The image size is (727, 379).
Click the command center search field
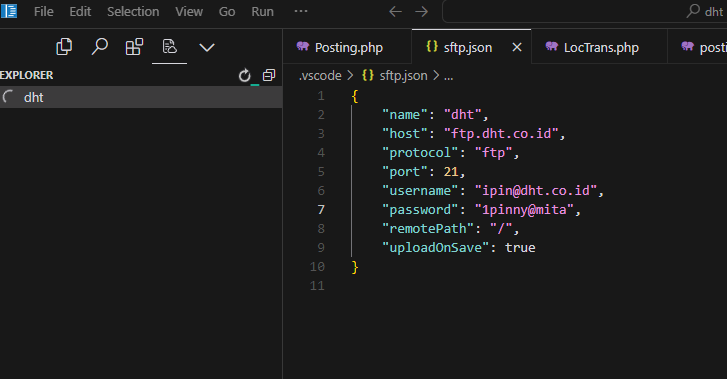[584, 12]
